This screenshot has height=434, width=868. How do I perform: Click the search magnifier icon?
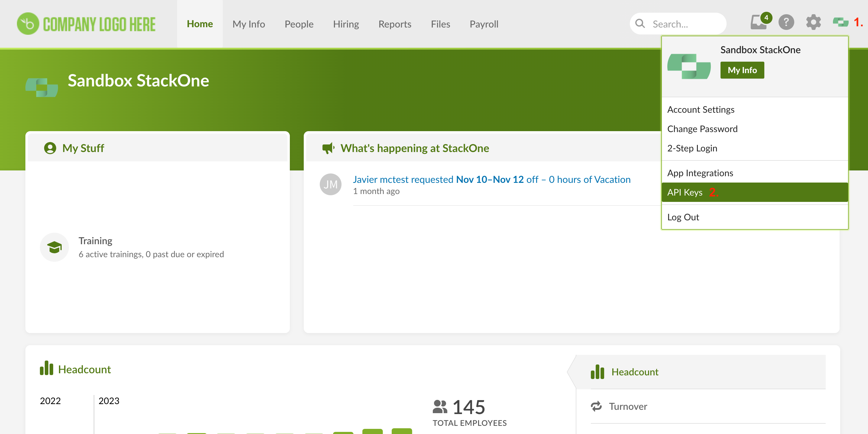click(640, 24)
